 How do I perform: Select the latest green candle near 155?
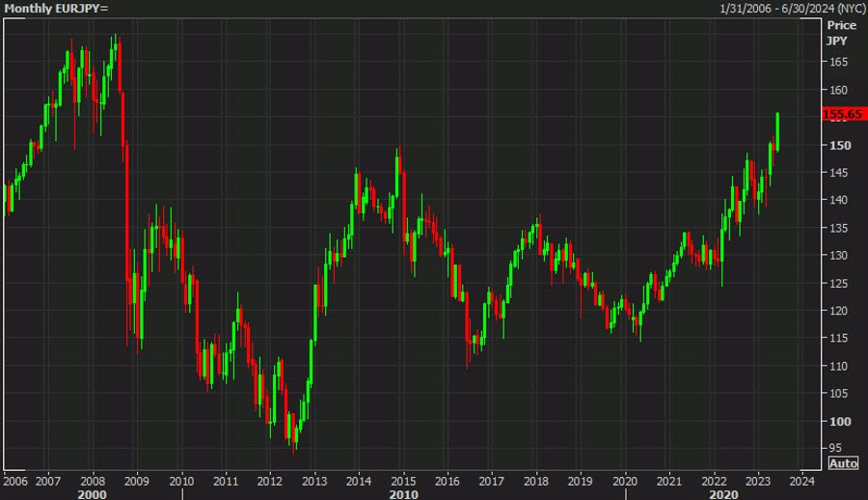click(777, 131)
